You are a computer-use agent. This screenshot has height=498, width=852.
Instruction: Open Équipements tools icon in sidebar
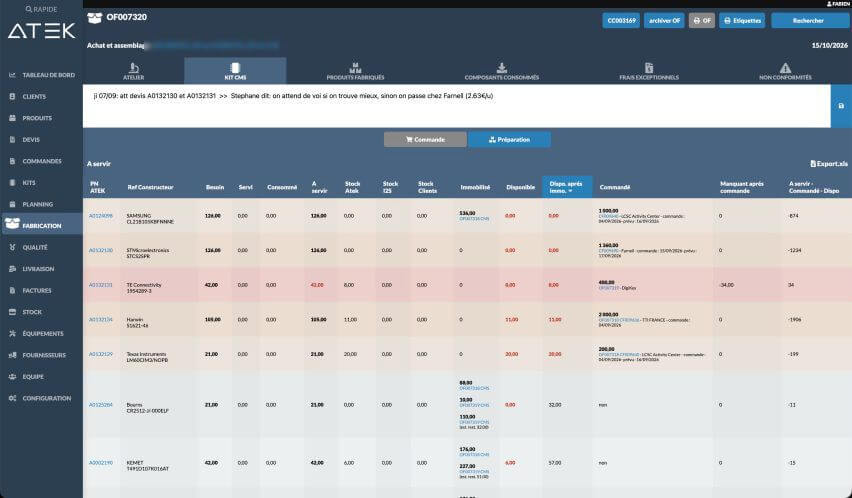(12, 333)
